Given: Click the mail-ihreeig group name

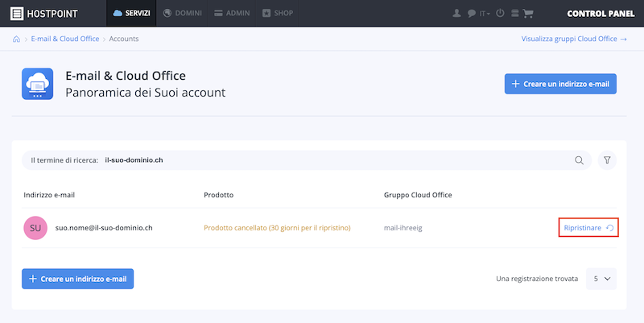Looking at the screenshot, I should point(403,228).
